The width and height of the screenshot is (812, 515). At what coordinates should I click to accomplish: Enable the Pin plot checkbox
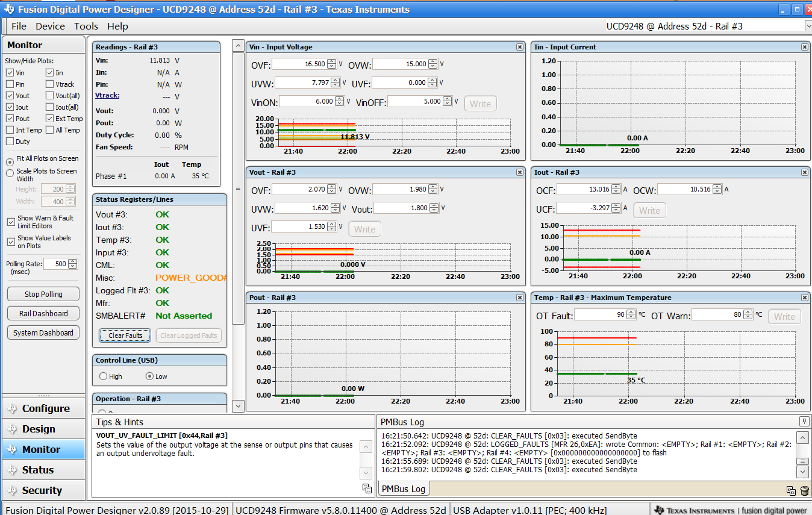coord(10,84)
